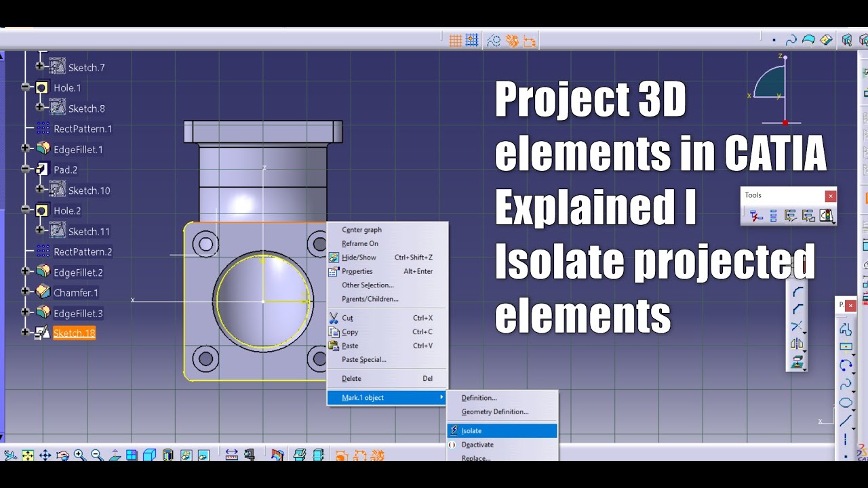Choose Definition... in the submenu

502,398
